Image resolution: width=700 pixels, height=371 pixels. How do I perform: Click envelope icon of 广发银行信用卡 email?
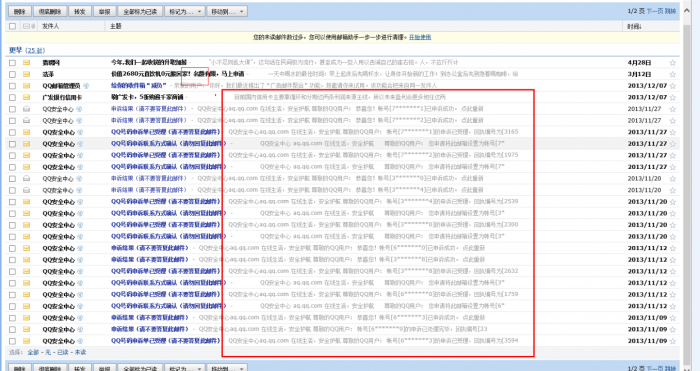[26, 97]
